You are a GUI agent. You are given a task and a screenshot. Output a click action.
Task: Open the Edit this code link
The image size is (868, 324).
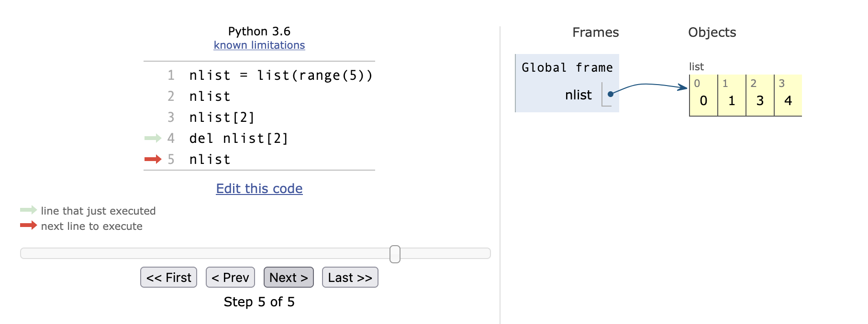click(x=259, y=188)
